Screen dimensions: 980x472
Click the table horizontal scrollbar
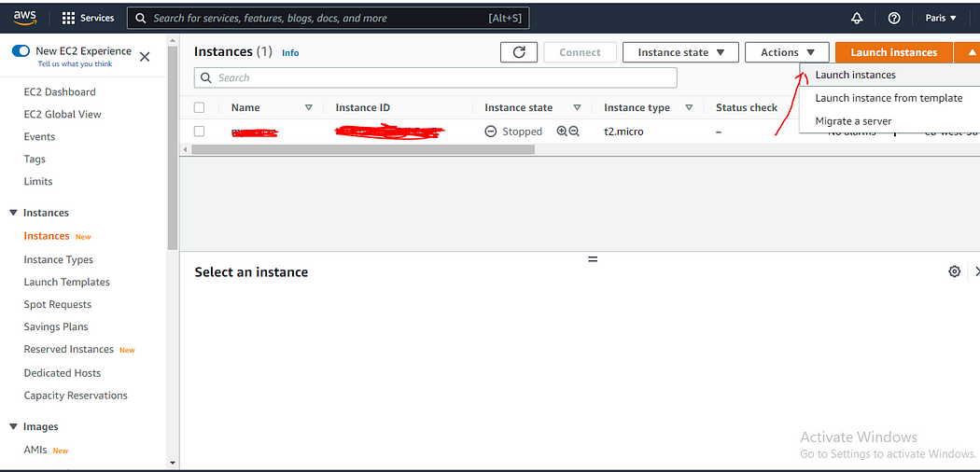pos(363,150)
